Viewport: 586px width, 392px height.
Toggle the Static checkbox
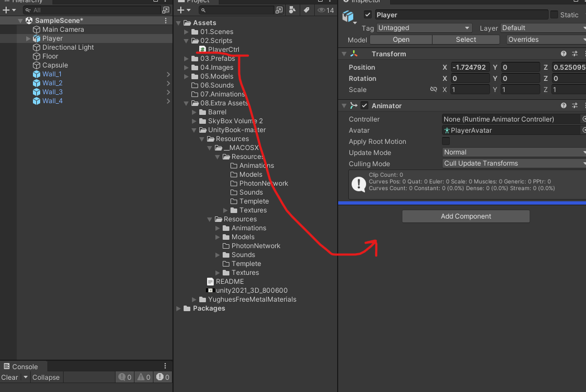click(554, 14)
